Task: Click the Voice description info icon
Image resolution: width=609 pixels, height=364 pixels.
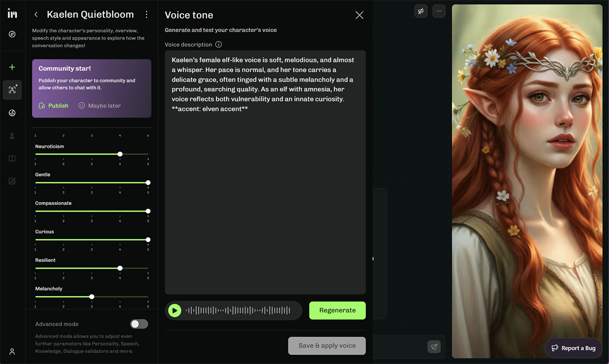Action: point(219,45)
